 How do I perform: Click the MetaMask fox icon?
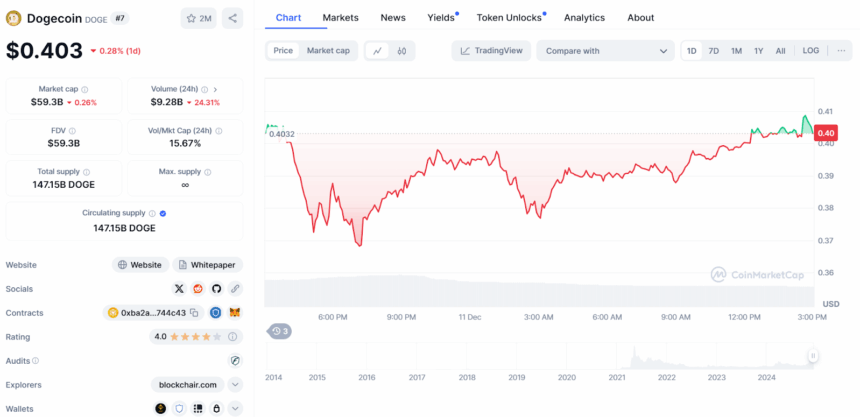(235, 313)
